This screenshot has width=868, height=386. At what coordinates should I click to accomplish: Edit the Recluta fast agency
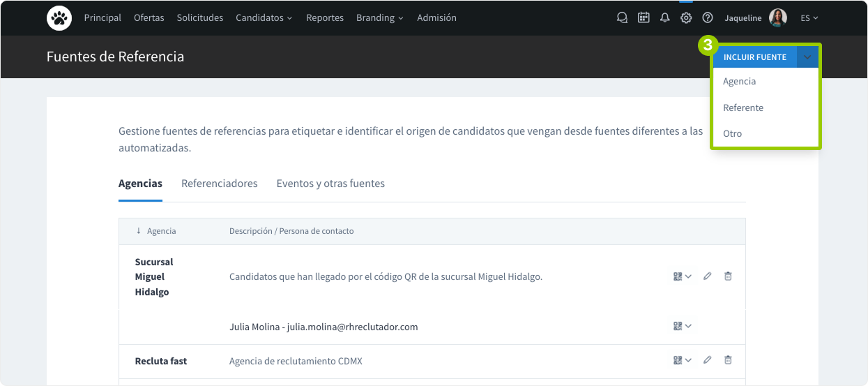coord(707,360)
